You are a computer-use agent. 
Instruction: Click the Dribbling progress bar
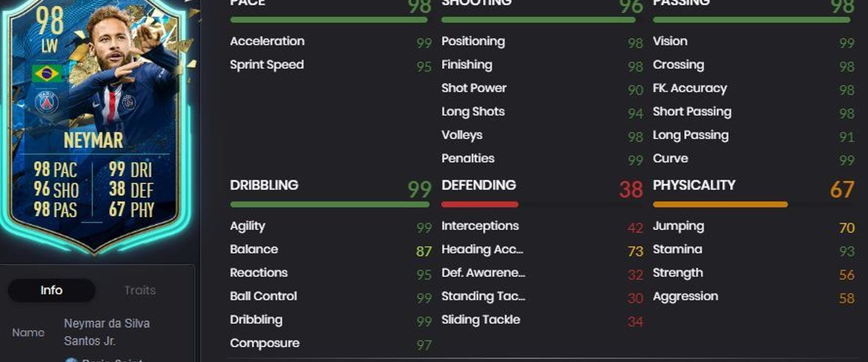point(330,205)
